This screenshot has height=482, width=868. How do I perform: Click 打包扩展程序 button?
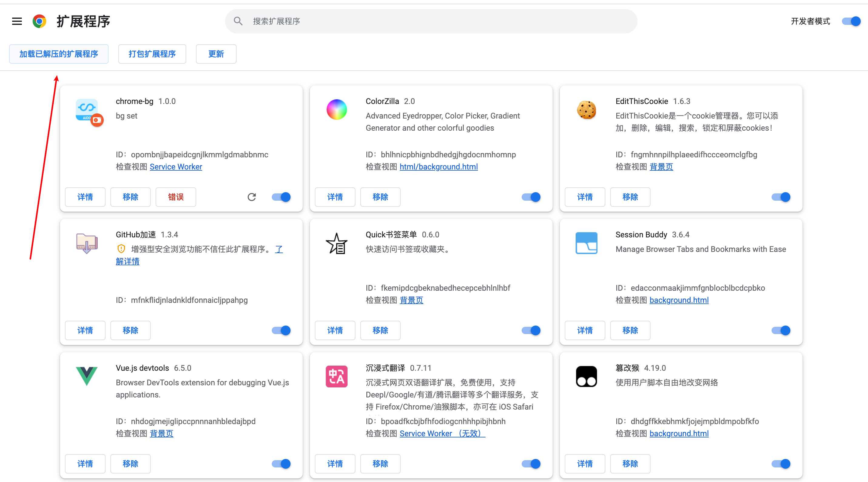(x=152, y=54)
